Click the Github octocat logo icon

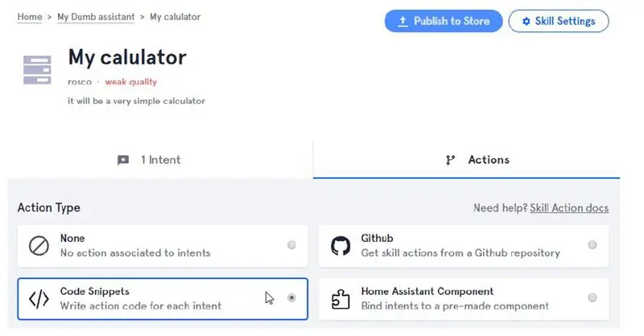point(341,246)
